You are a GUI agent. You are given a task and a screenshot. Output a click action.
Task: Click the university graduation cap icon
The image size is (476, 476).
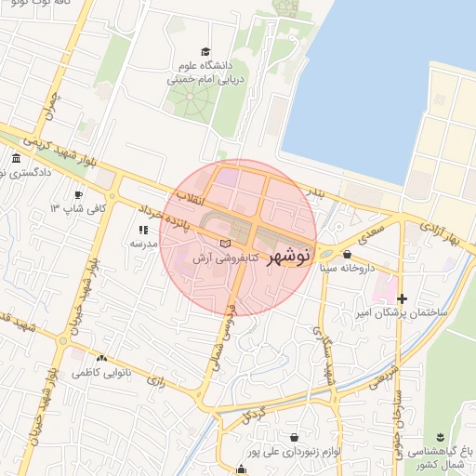pos(205,52)
